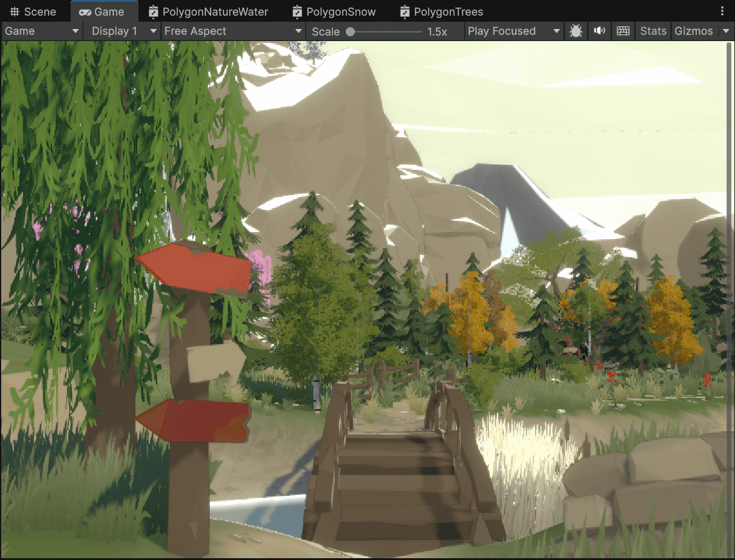Expand the Gizmos dropdown arrow
The height and width of the screenshot is (560, 735).
pos(725,31)
